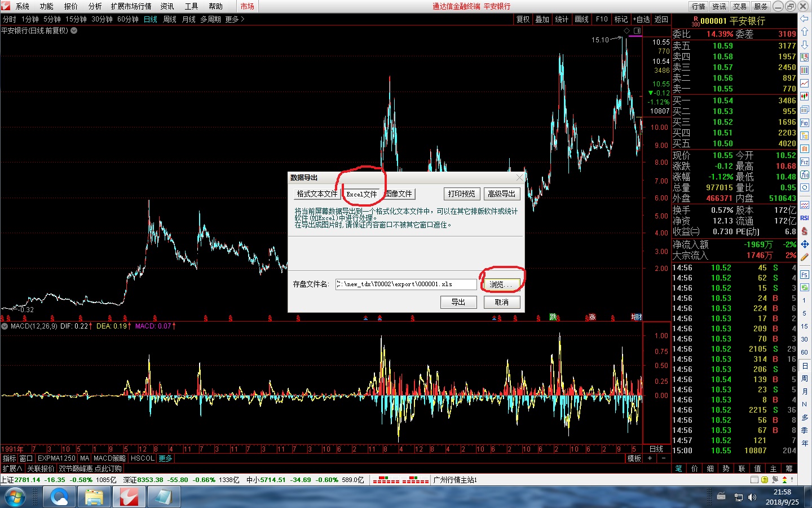Click the 导出 export button
The width and height of the screenshot is (812, 508).
(458, 302)
